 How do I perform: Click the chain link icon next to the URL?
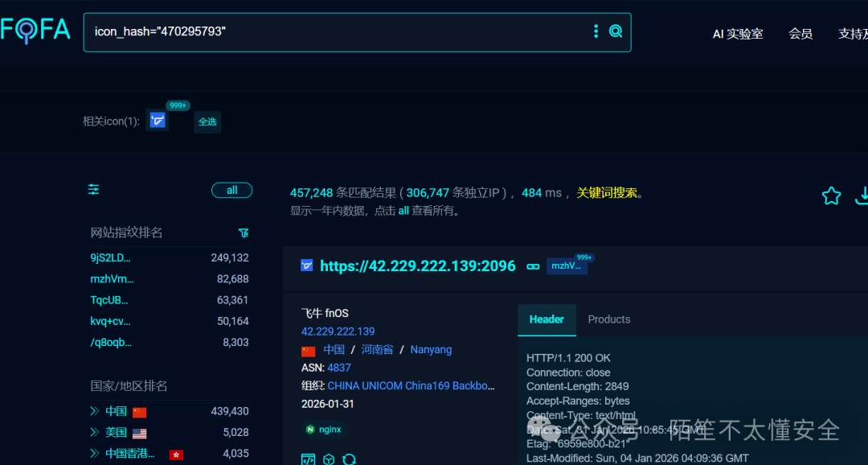pyautogui.click(x=533, y=265)
